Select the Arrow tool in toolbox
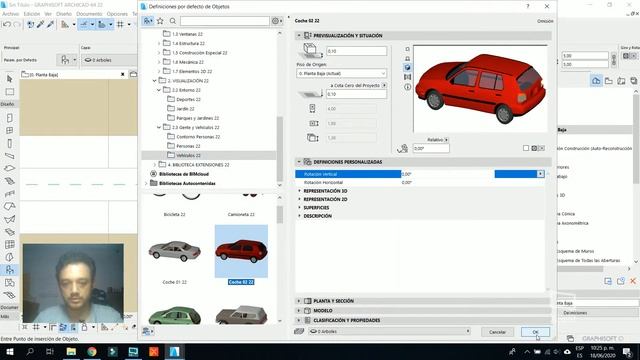Image resolution: width=640 pixels, height=360 pixels. pyautogui.click(x=9, y=79)
